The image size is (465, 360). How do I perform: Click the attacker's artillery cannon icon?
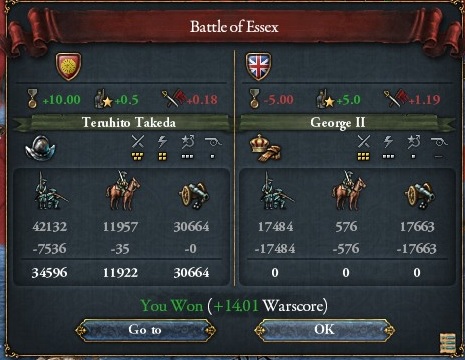[194, 196]
